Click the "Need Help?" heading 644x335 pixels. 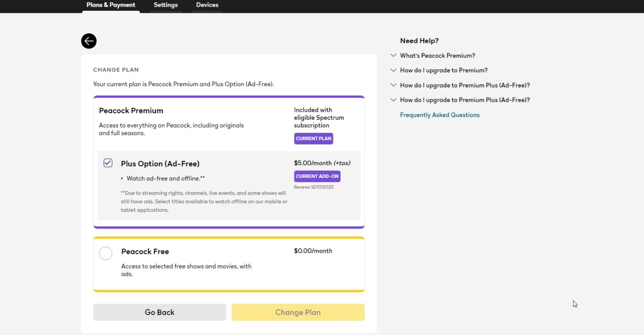[x=419, y=41]
